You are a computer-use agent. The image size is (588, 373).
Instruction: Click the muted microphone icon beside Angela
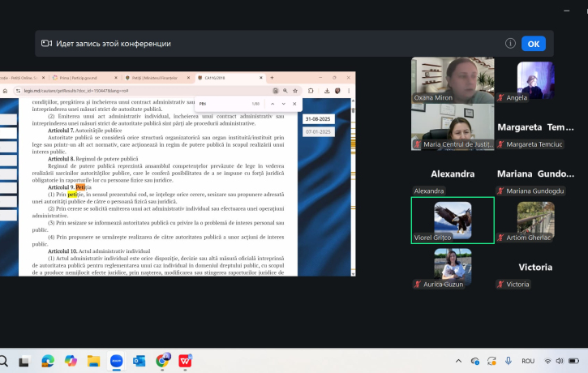[x=500, y=97]
